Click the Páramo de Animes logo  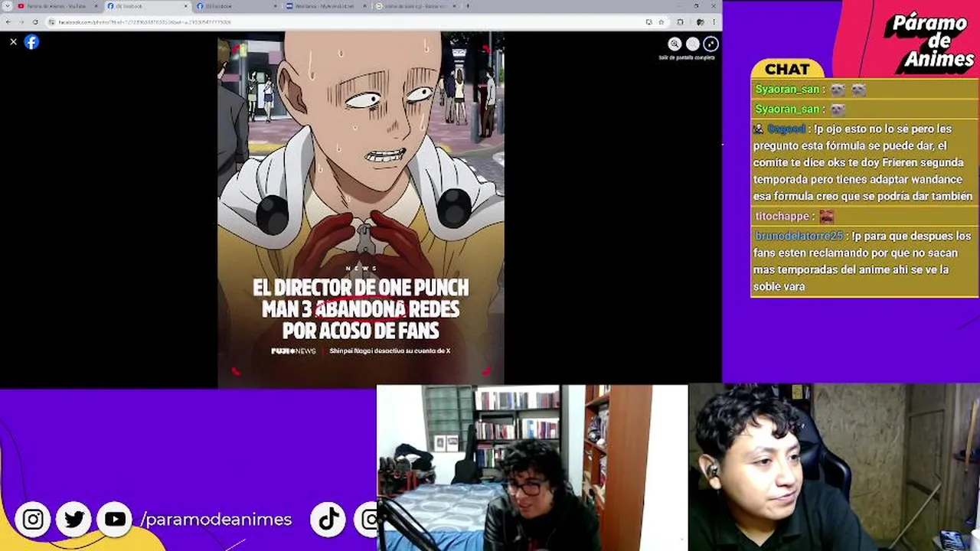(929, 42)
